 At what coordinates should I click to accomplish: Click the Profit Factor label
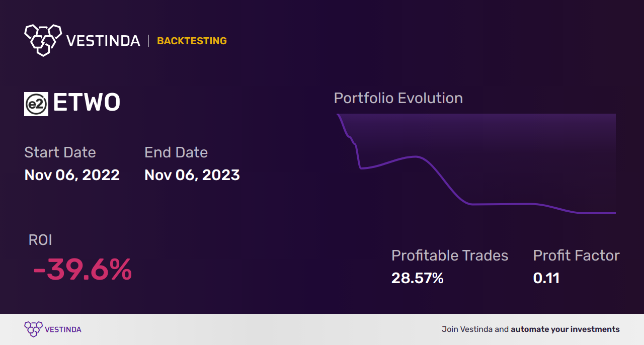[x=576, y=255]
